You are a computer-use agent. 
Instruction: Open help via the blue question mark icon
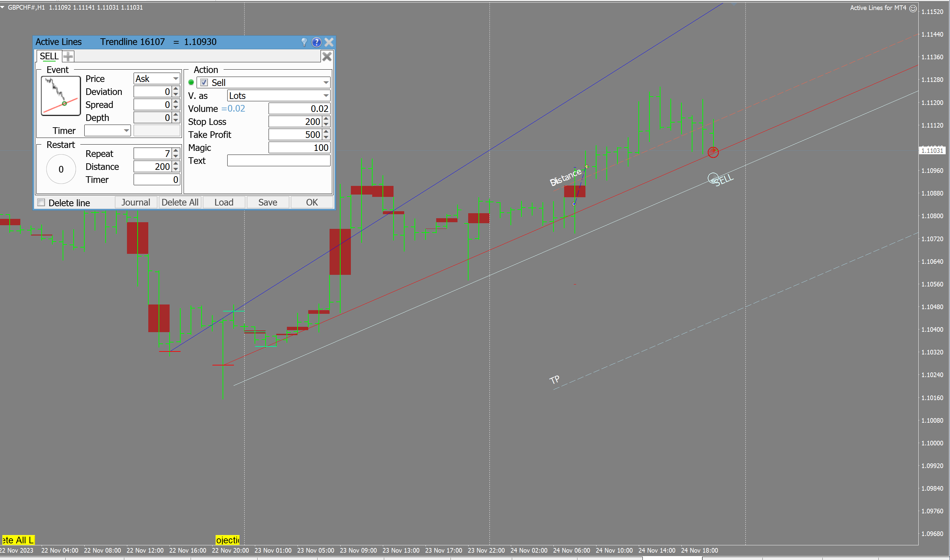tap(316, 42)
